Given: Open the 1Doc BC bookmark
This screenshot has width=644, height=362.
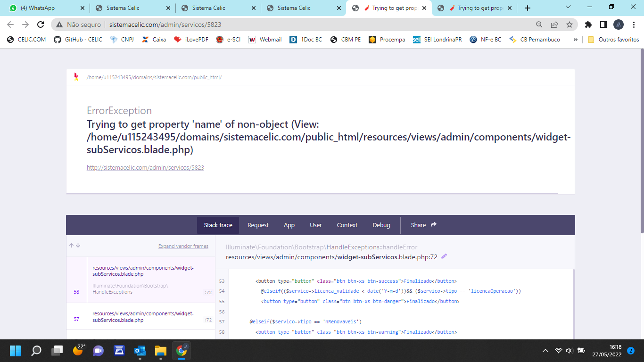Looking at the screenshot, I should pyautogui.click(x=305, y=40).
